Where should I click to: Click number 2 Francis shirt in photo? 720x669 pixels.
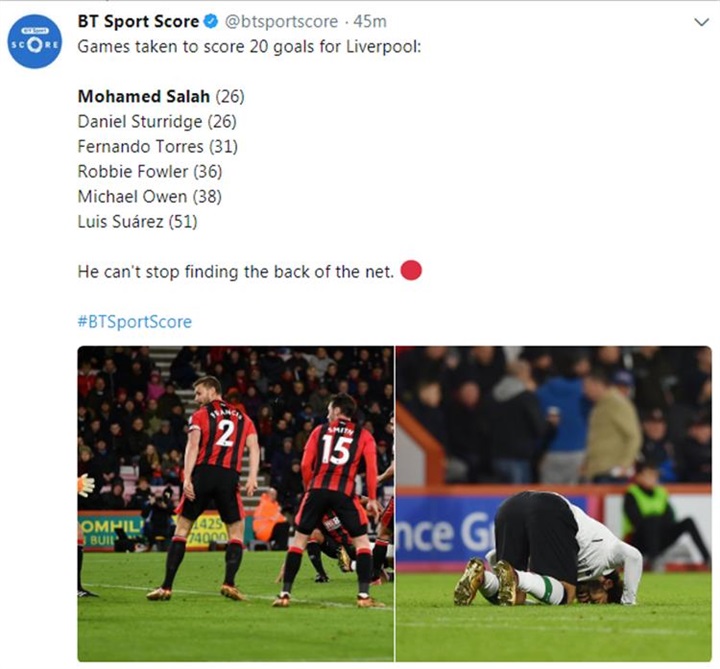tap(222, 434)
